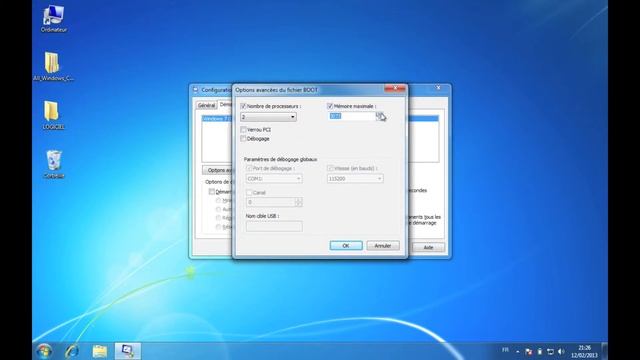This screenshot has height=360, width=640.
Task: Toggle the Vitesse (en bauds) checkbox
Action: coord(330,168)
